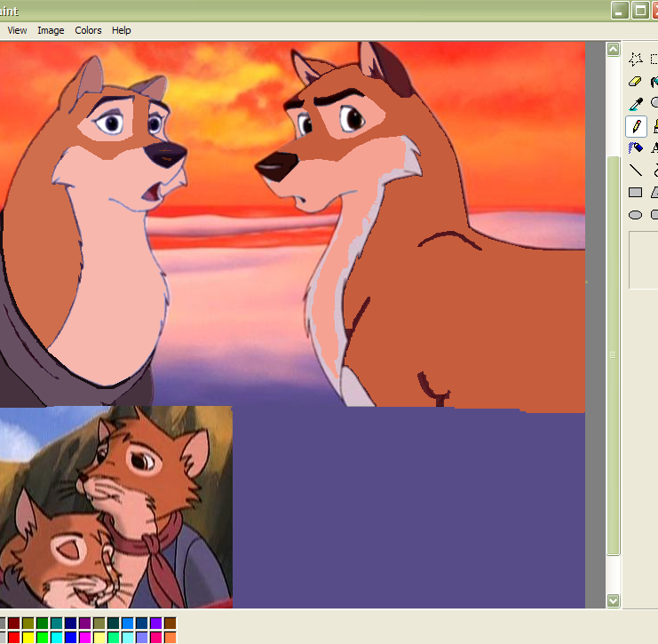Pick the bright yellow palette color
Screen dimensions: 658x644
click(x=28, y=637)
